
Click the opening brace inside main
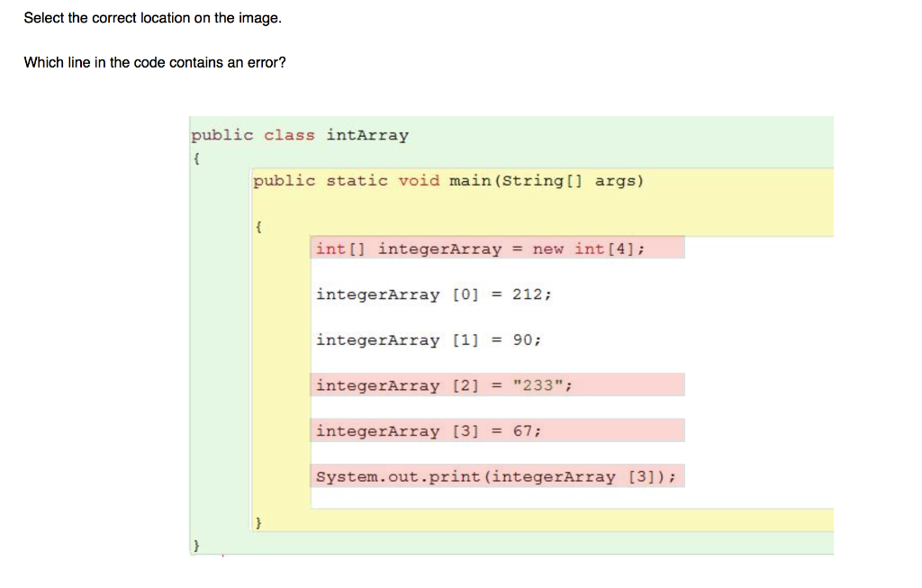coord(258,227)
